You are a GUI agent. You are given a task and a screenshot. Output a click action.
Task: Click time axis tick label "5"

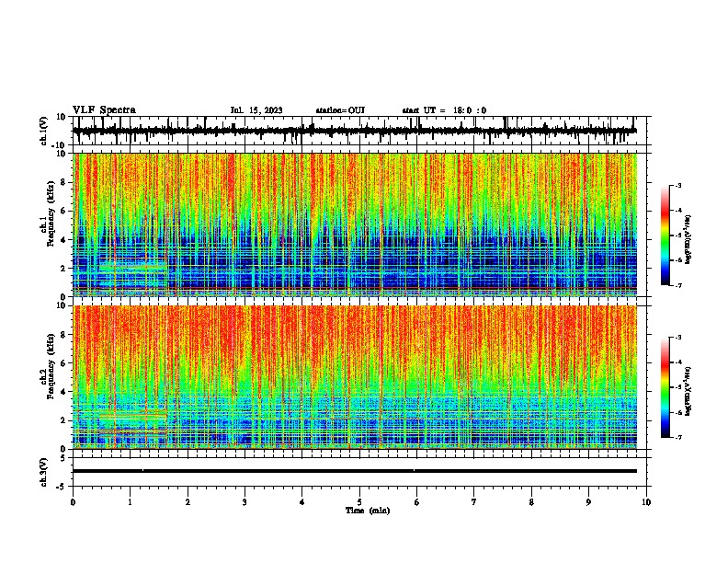point(359,502)
